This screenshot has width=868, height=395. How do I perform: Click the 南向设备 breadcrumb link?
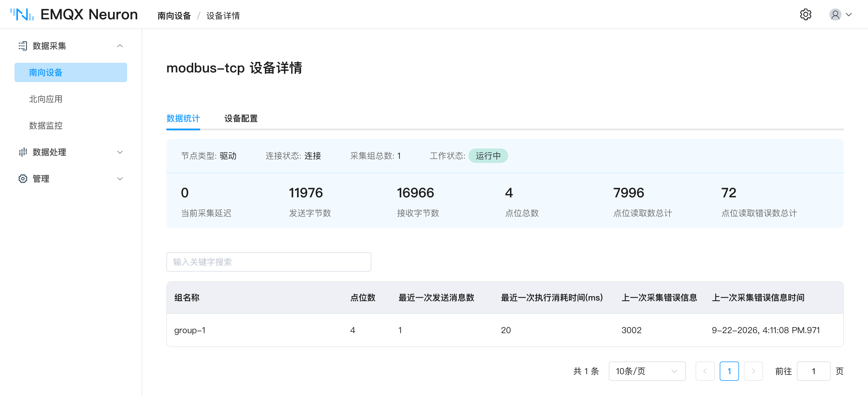[174, 15]
